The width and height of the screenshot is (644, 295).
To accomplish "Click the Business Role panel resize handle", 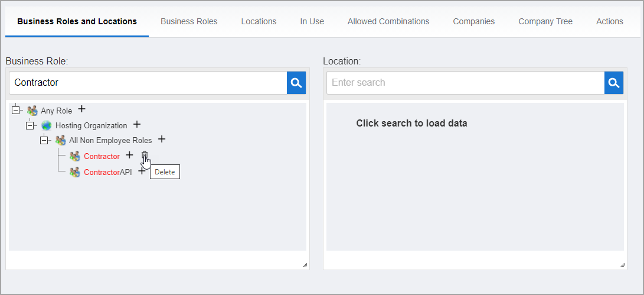I will [x=305, y=265].
